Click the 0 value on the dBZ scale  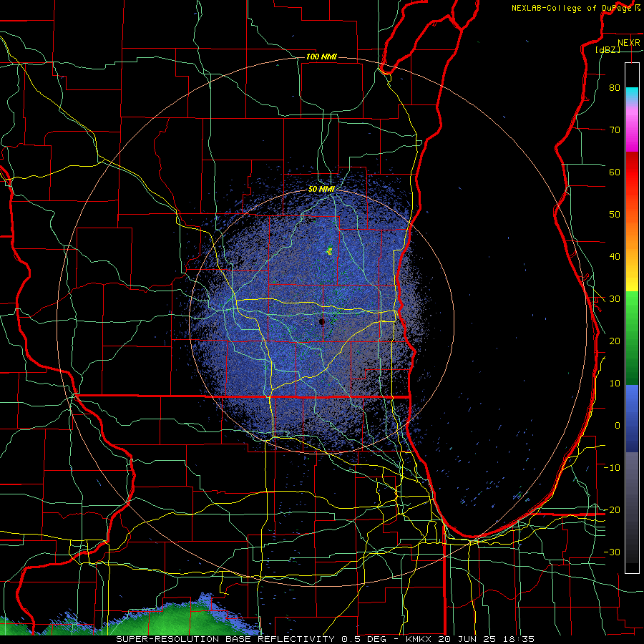[618, 426]
